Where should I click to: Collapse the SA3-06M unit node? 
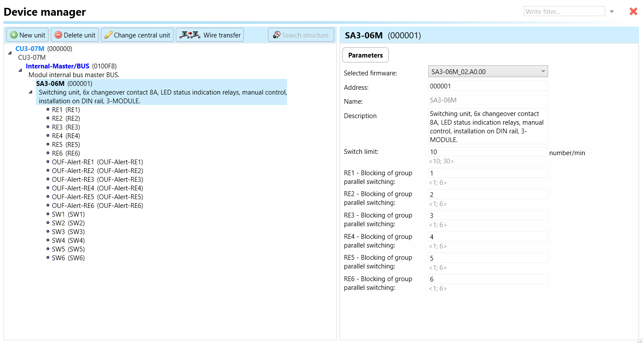[31, 92]
